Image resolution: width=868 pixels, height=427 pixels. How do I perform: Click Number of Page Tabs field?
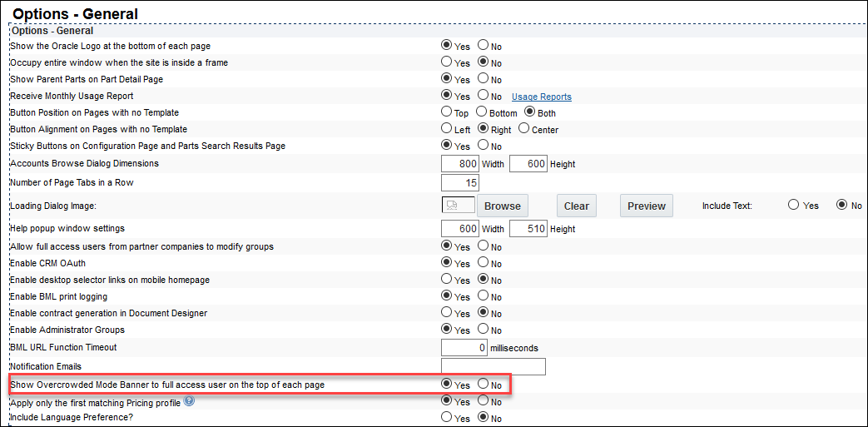(x=460, y=182)
